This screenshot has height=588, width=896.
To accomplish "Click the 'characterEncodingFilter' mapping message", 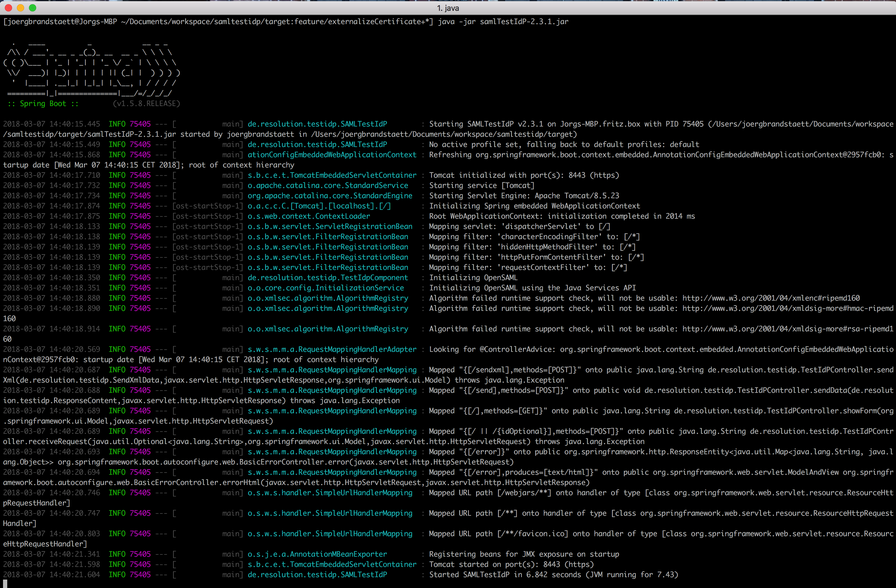I will point(535,237).
